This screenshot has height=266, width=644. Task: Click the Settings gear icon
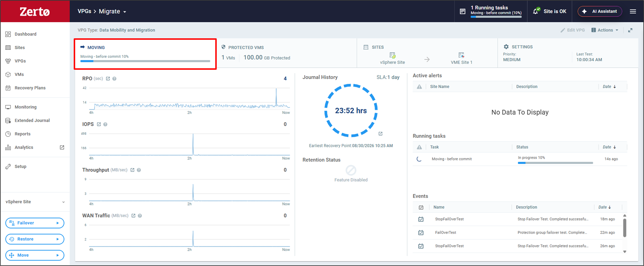coord(506,46)
